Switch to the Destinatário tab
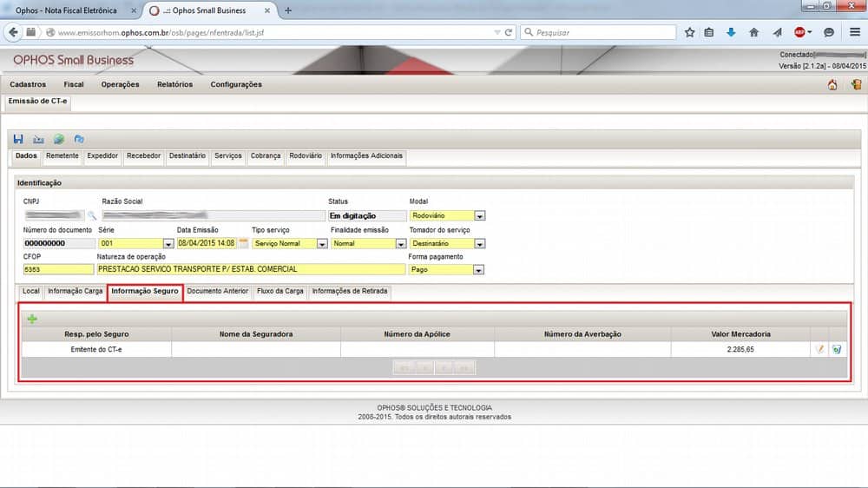This screenshot has width=868, height=488. click(187, 156)
